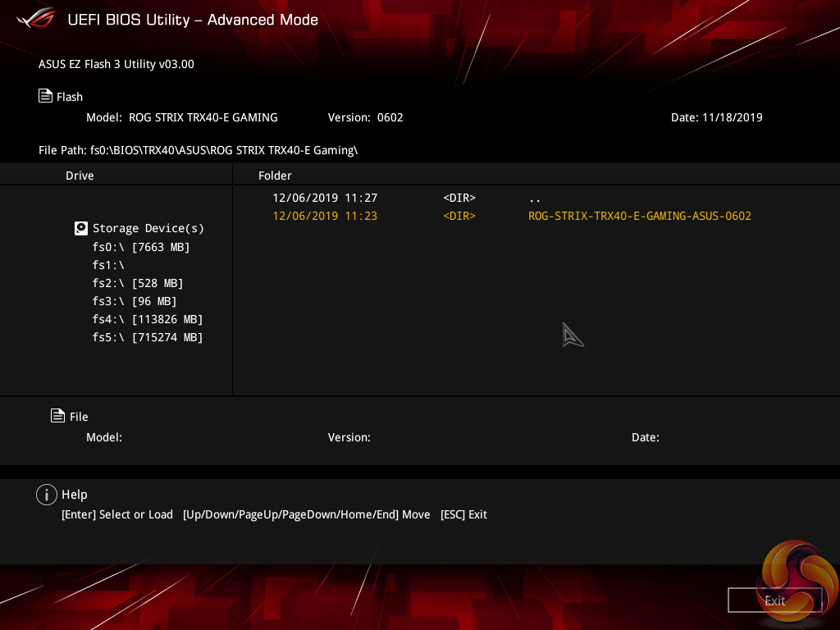Click the Folder column header
840x630 pixels.
pos(275,176)
